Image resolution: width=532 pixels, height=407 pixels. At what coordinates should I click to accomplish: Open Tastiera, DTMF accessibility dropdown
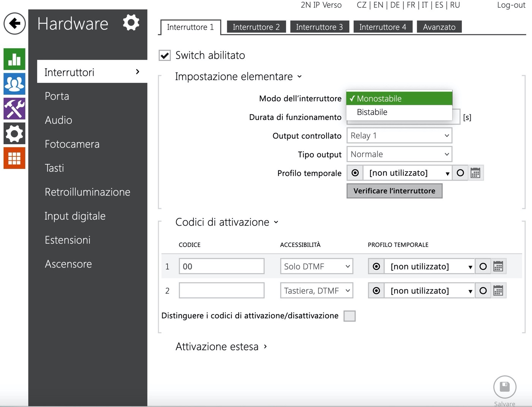[317, 291]
